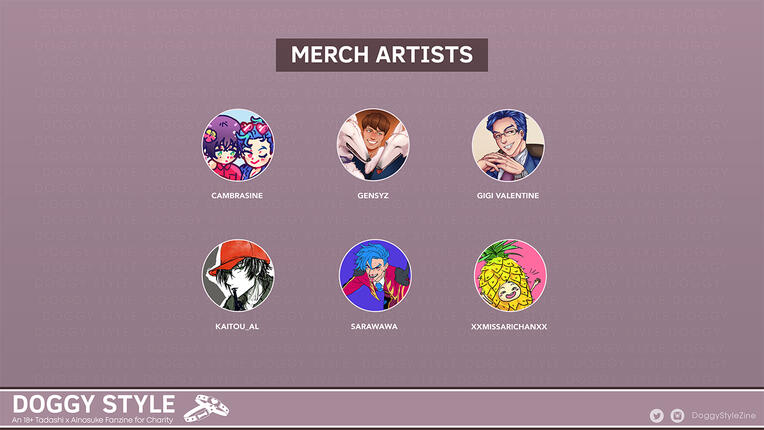Click the Twitter bird icon
This screenshot has height=430, width=764.
point(656,415)
